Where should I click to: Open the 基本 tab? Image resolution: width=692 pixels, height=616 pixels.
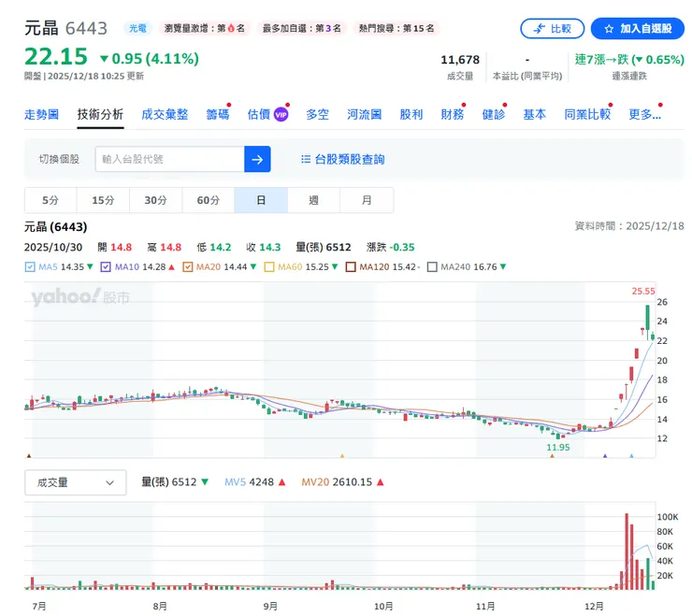coord(535,115)
